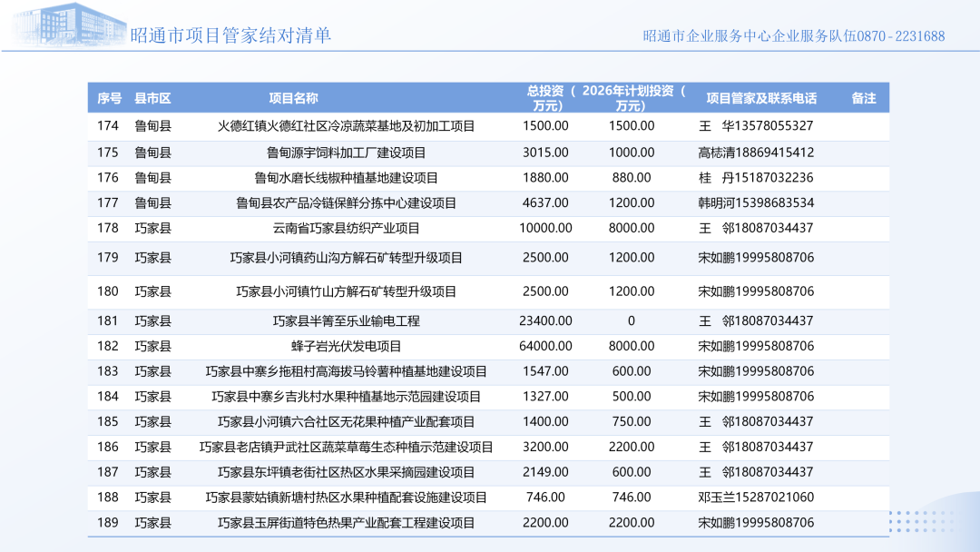This screenshot has height=552, width=980.
Task: Click 巧家县 in row 185
Action: 152,422
